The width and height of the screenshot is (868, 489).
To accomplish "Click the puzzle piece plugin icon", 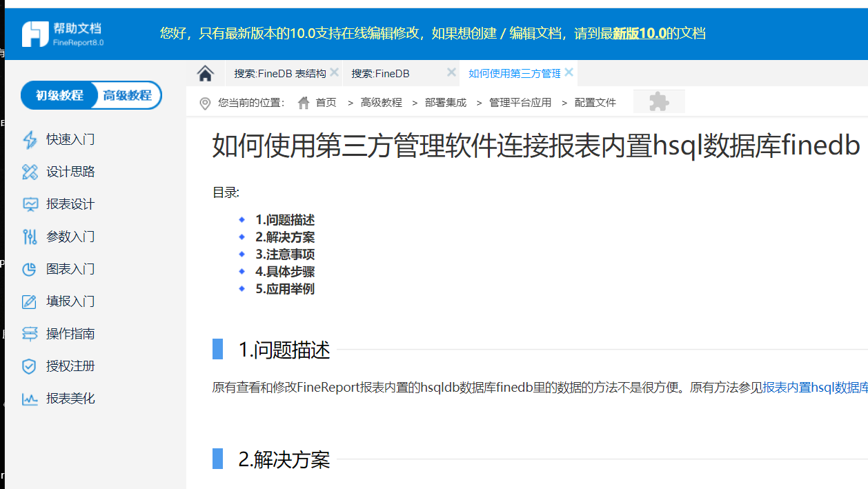I will tap(659, 102).
